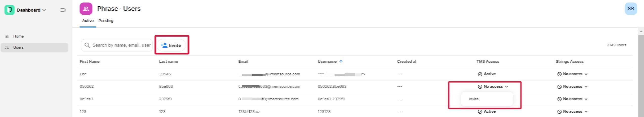The height and width of the screenshot is (117, 644).
Task: Click the Active status icon for Ebr
Action: coord(480,74)
